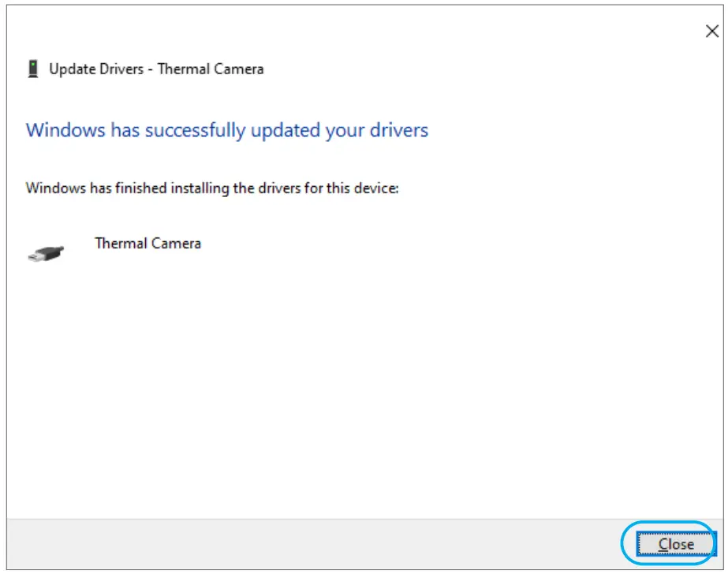Dismiss the wizard with the X button
The width and height of the screenshot is (728, 574).
tap(712, 32)
